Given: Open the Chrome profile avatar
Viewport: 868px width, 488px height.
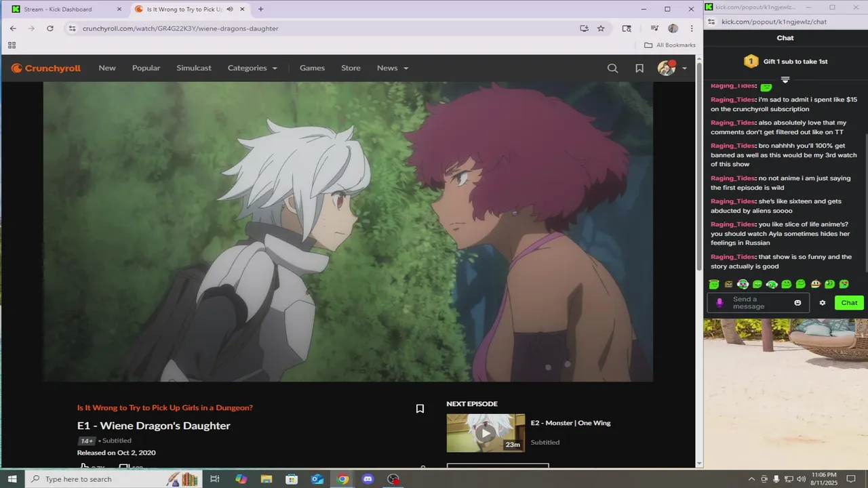Looking at the screenshot, I should click(x=673, y=28).
